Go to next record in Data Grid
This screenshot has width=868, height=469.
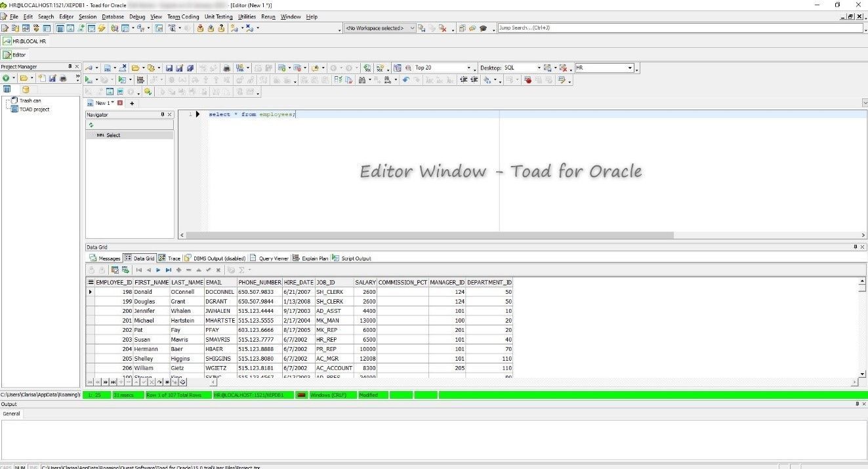(158, 270)
